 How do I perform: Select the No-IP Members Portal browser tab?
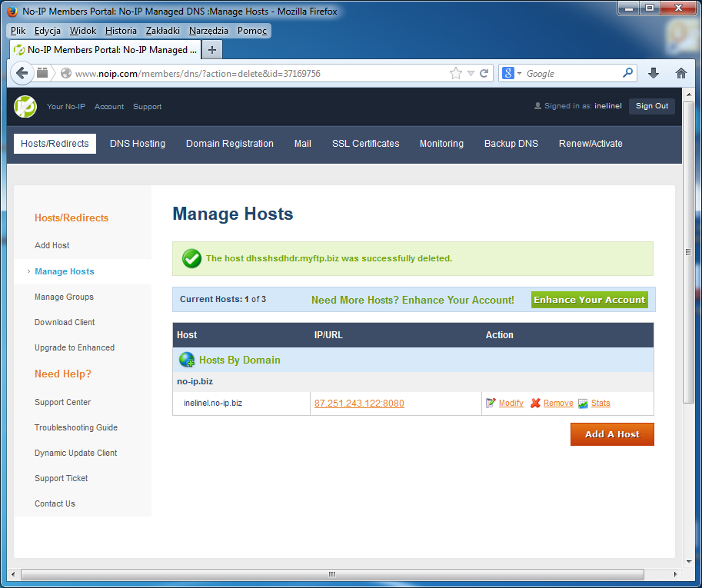pyautogui.click(x=105, y=50)
